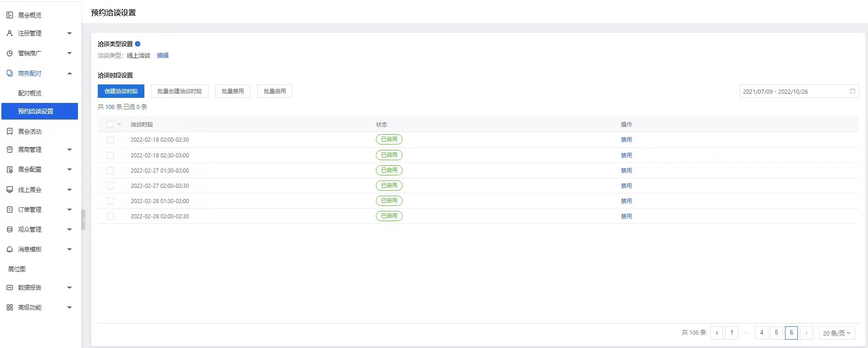Go to page 5 in pagination
The height and width of the screenshot is (348, 868).
pos(776,333)
